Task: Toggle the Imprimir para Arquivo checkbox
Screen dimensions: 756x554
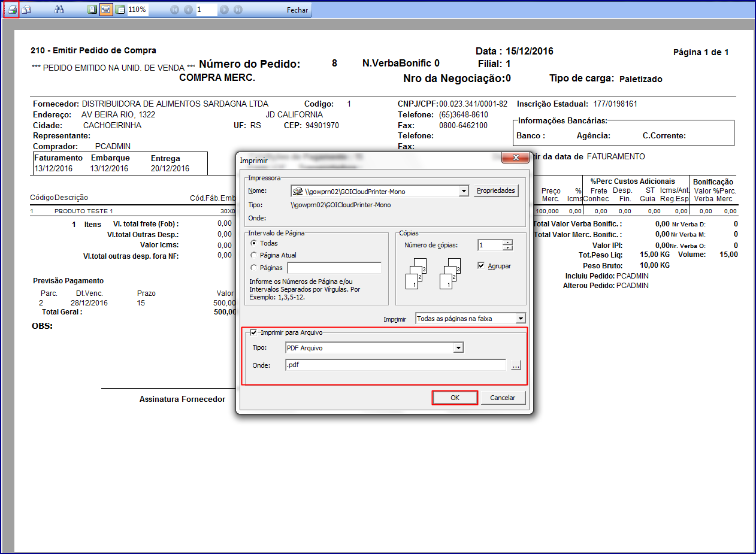Action: click(x=254, y=332)
